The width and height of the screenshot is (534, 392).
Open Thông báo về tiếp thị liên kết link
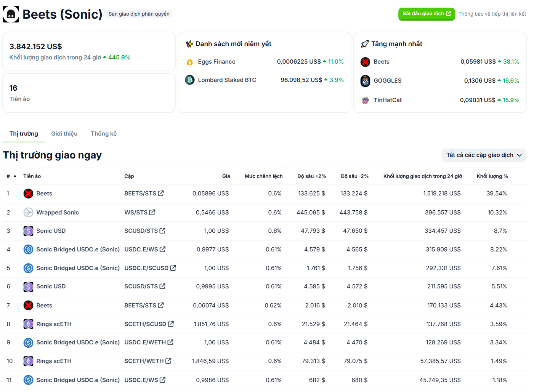click(x=492, y=14)
